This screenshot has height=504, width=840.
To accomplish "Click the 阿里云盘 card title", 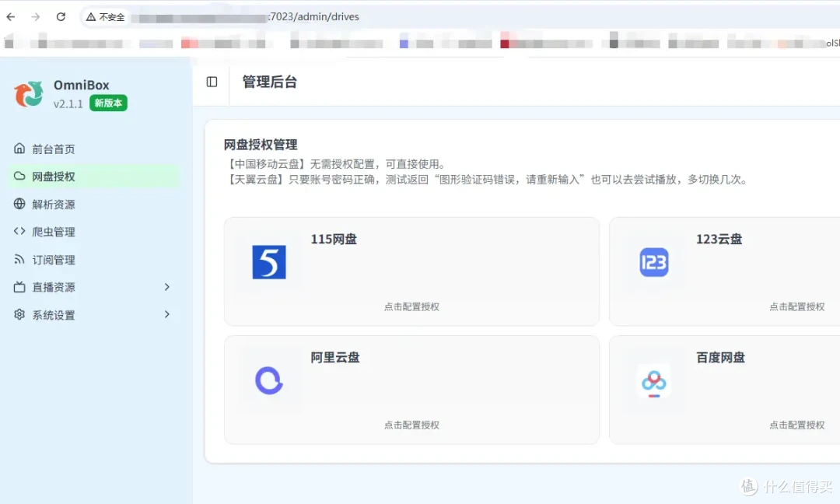I will pos(334,358).
